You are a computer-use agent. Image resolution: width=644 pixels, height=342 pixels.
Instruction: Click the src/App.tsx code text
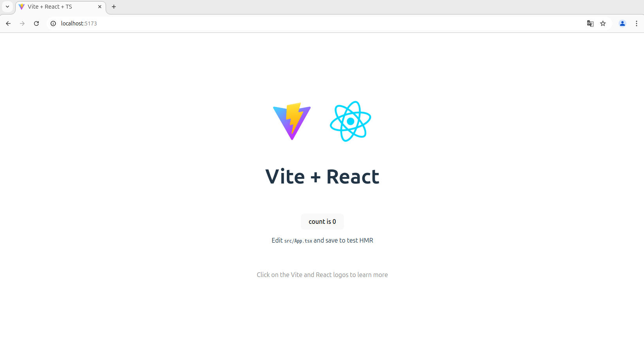[298, 241]
